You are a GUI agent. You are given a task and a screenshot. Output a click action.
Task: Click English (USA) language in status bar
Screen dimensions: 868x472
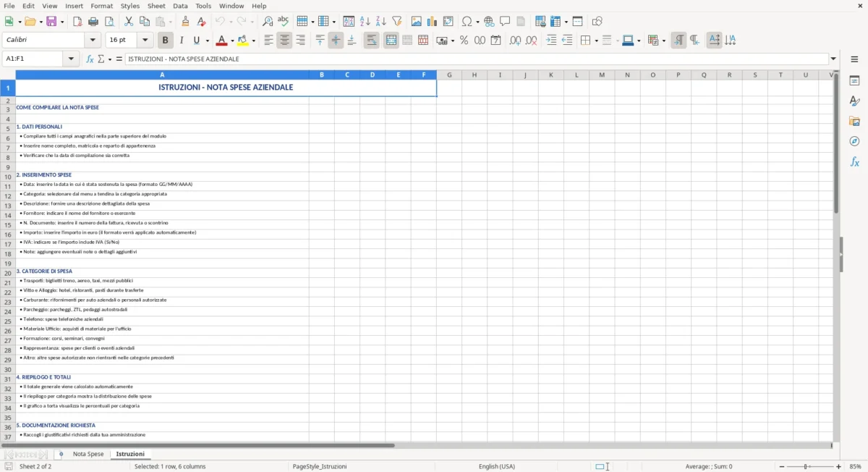click(x=497, y=466)
